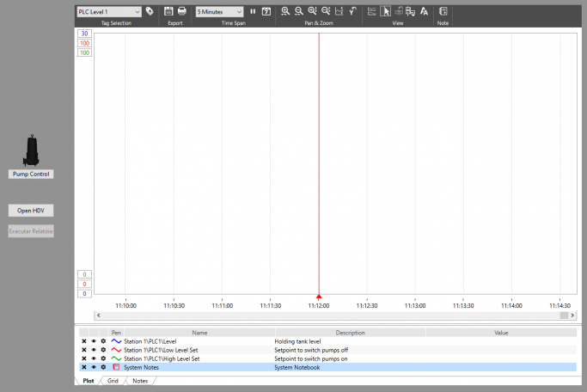Click the font settings icon in View
587x392 pixels.
424,11
